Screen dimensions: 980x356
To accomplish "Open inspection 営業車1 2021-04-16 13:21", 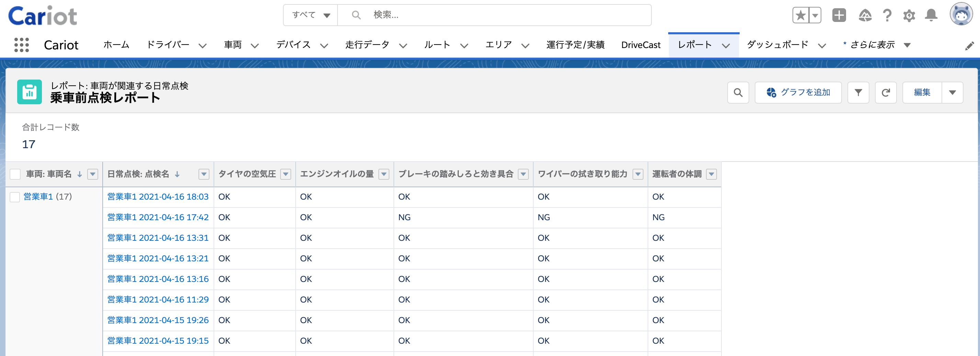I will coord(158,258).
